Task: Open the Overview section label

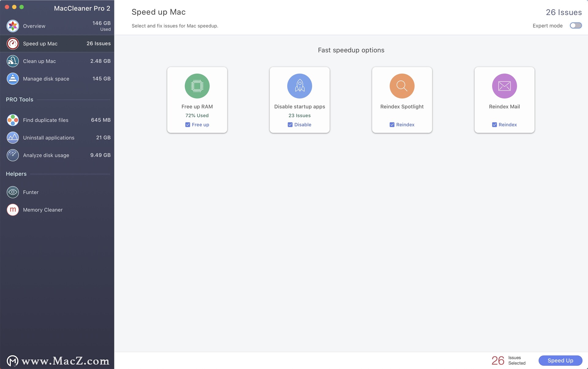Action: (34, 26)
